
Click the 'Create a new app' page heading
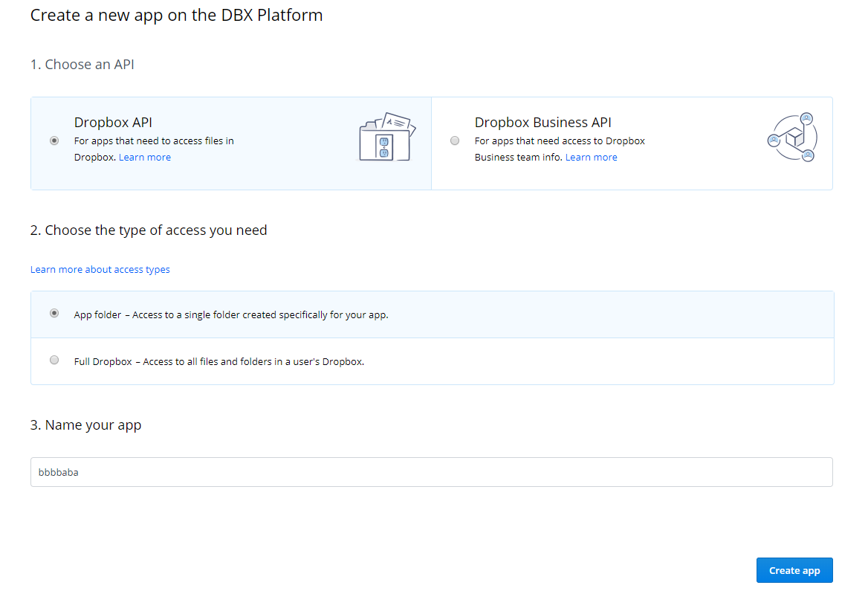(x=176, y=15)
